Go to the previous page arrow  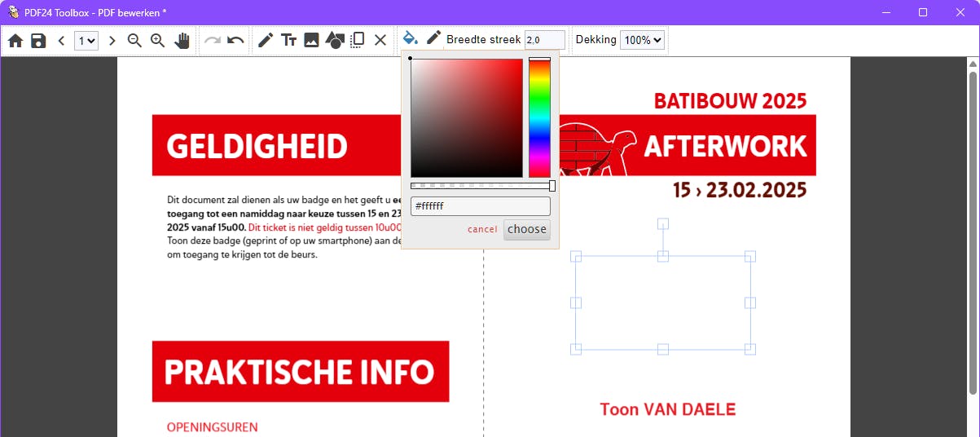[61, 41]
